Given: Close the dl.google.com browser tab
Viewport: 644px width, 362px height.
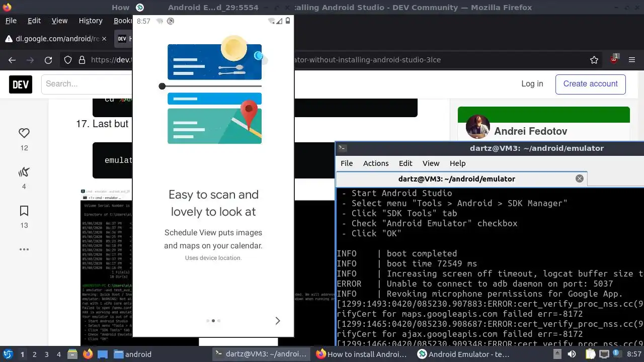Looking at the screenshot, I should point(104,39).
